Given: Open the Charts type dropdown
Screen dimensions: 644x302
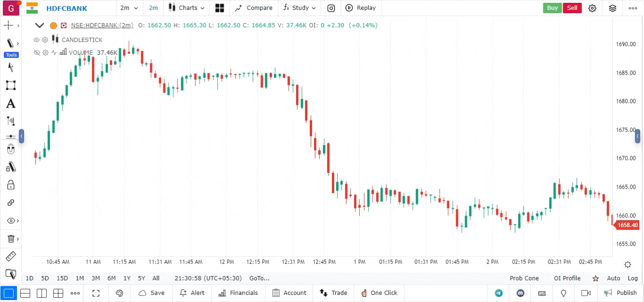Looking at the screenshot, I should (x=187, y=8).
